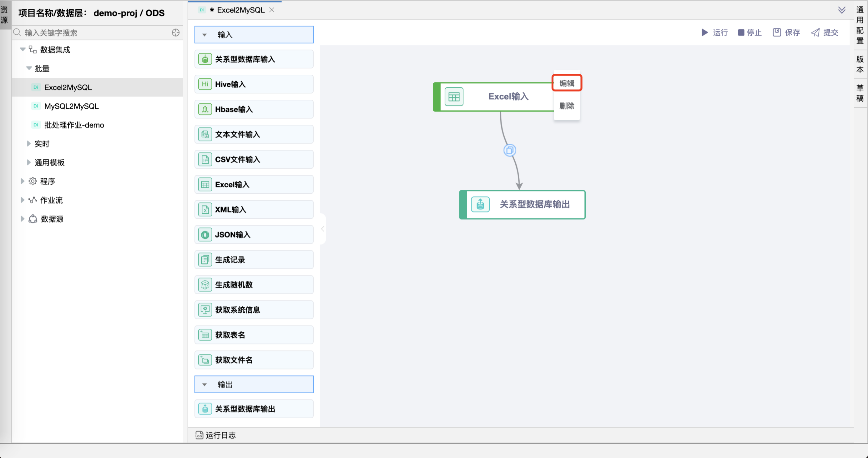Image resolution: width=868 pixels, height=458 pixels.
Task: Choose 编辑 from the context menu
Action: point(567,82)
